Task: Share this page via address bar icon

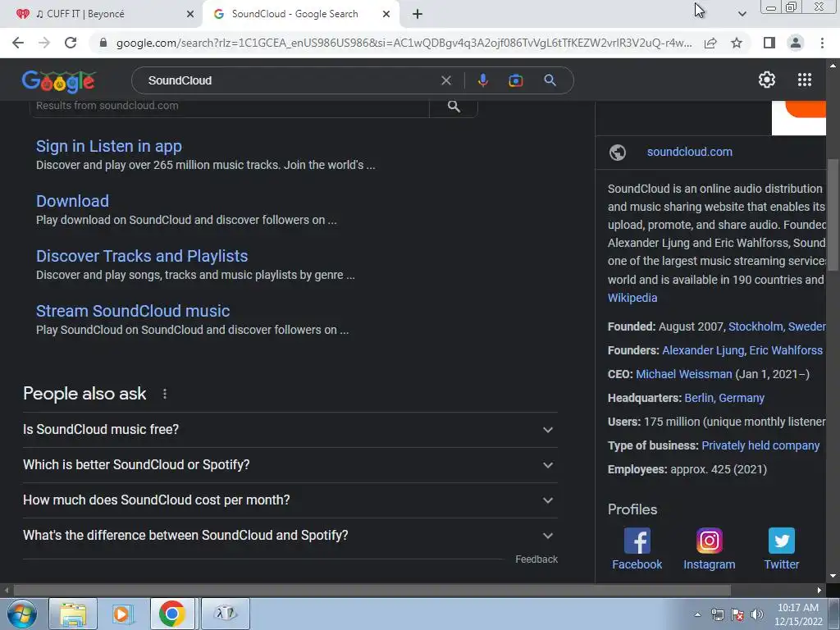Action: [x=710, y=43]
